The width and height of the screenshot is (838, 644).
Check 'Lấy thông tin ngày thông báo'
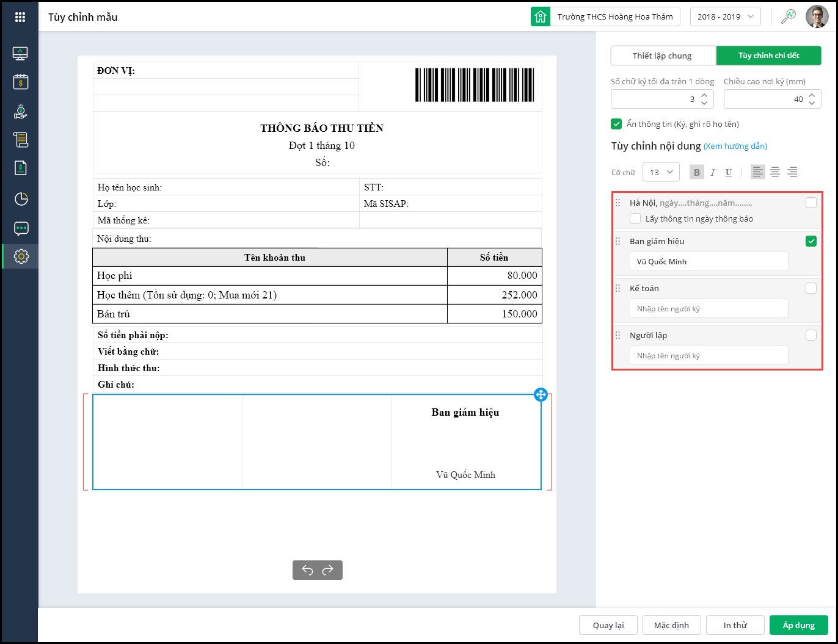(636, 219)
